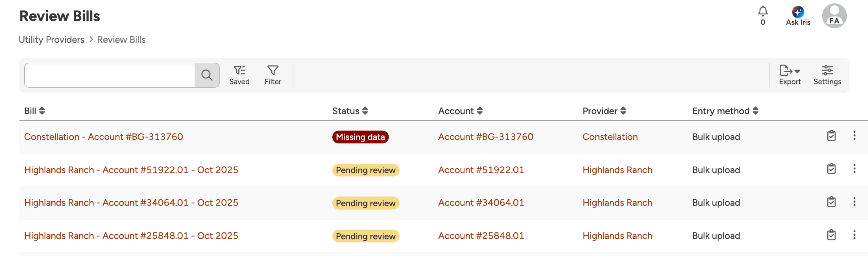868x256 pixels.
Task: Open the Filter options
Action: (x=273, y=75)
